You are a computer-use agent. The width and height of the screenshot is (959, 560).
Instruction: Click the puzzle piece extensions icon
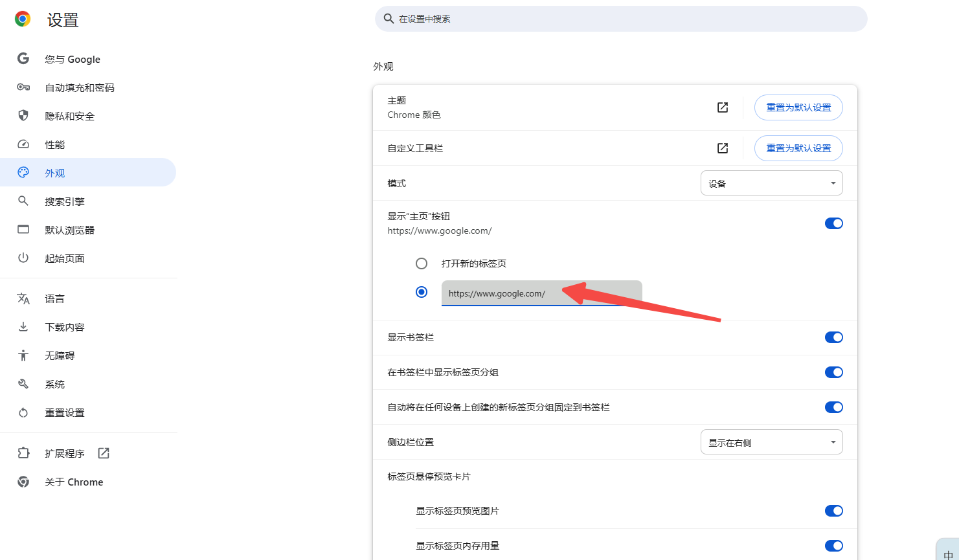tap(23, 453)
